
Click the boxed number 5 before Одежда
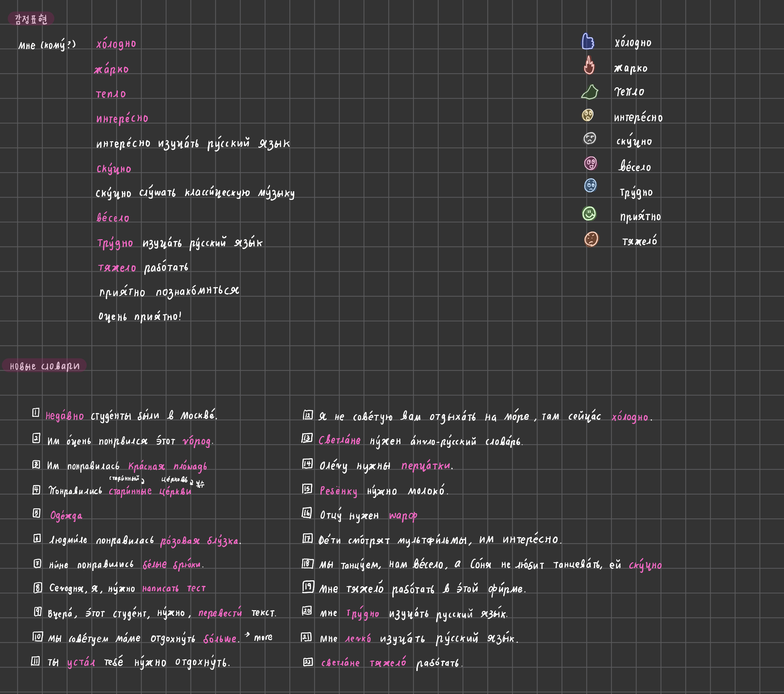[37, 513]
